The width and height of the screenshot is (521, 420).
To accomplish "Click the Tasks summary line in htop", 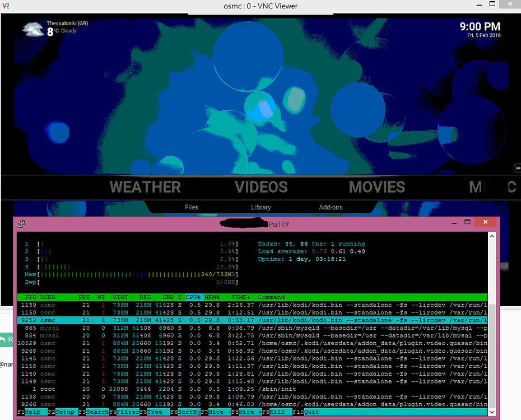I will pos(311,244).
